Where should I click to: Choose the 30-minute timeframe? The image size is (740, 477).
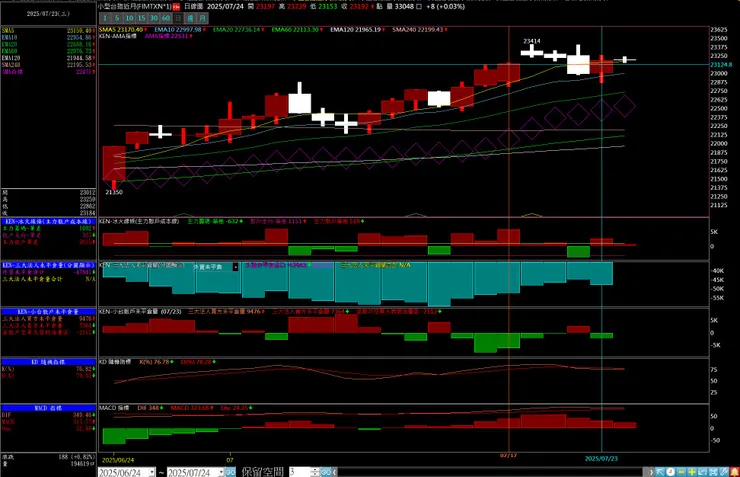click(154, 18)
